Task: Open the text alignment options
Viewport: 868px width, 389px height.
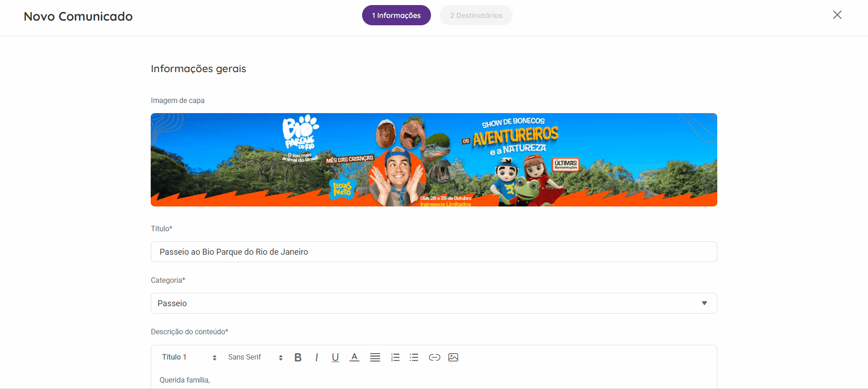Action: [x=375, y=357]
